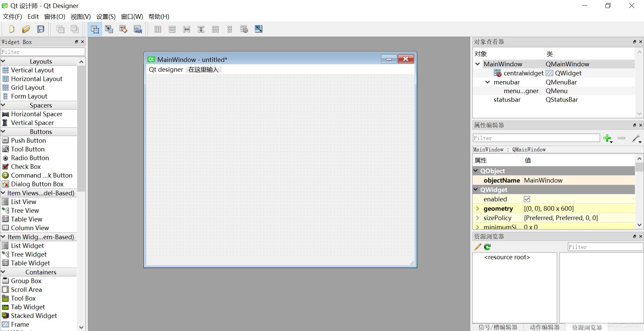Click 在这里输入 menu placeholder on form
Screen dimensions: 644x331
(203, 70)
